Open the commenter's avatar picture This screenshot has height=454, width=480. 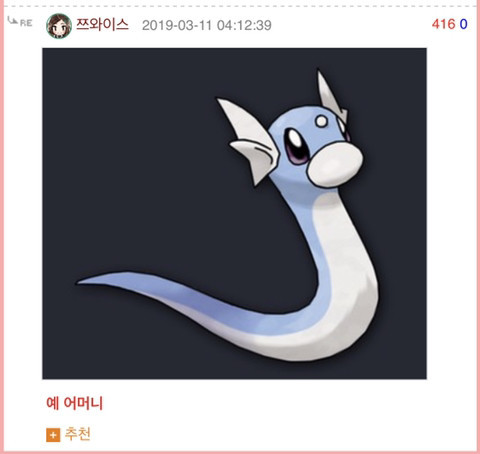coord(59,26)
